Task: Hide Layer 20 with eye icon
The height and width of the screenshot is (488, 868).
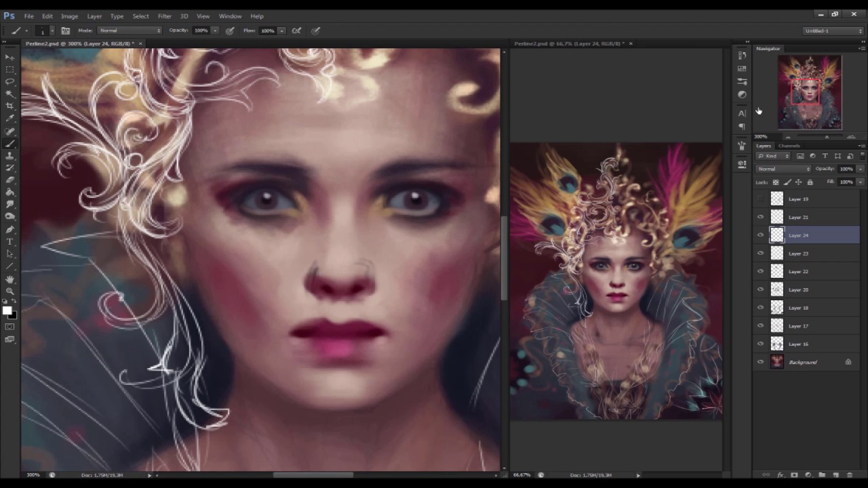Action: pyautogui.click(x=760, y=289)
